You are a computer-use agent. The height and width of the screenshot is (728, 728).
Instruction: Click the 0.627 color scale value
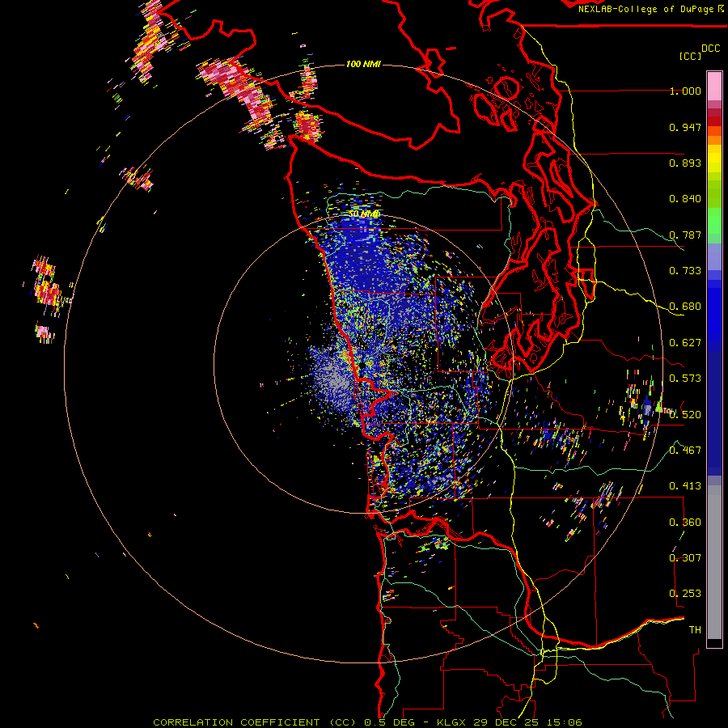685,343
